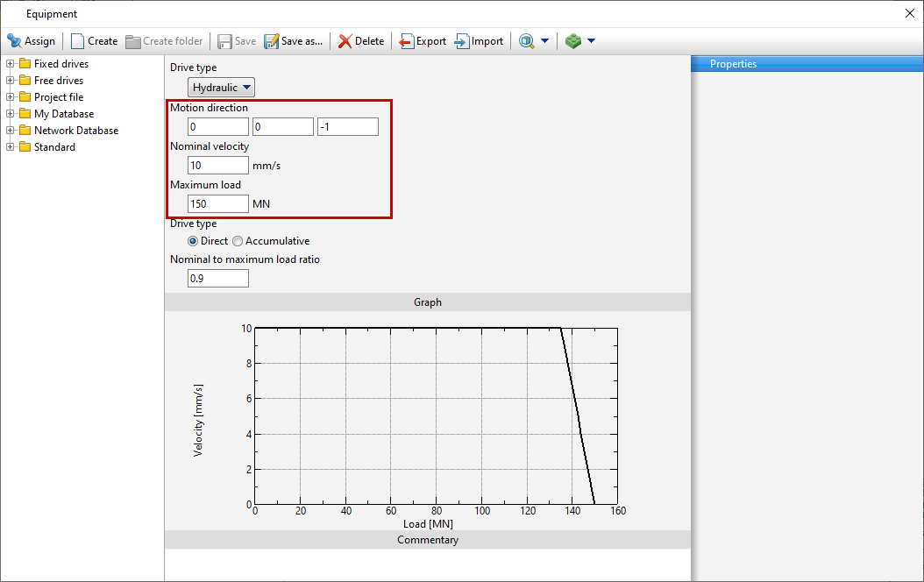Open the dropdown arrow beside the magnifier icon
This screenshot has width=924, height=582.
point(544,41)
